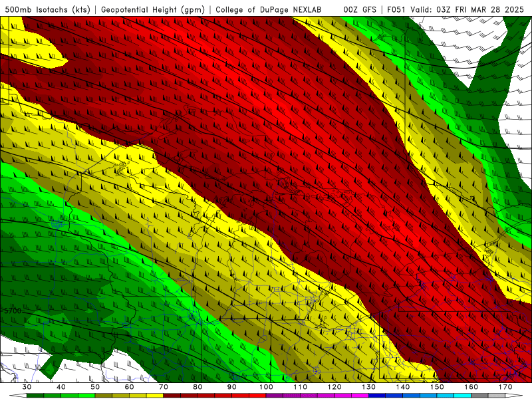The width and height of the screenshot is (532, 399).
Task: Click the 30 value on the color scale
Action: [27, 387]
